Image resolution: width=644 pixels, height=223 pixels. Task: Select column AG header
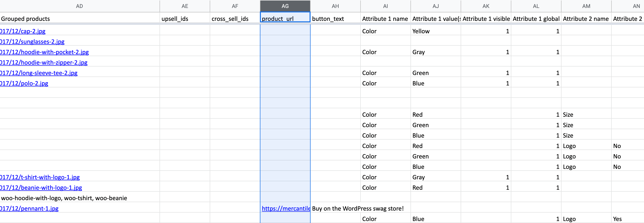point(285,6)
